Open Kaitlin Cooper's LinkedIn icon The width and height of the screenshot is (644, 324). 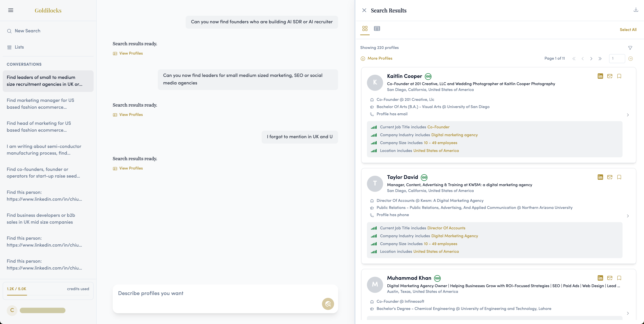(x=600, y=76)
